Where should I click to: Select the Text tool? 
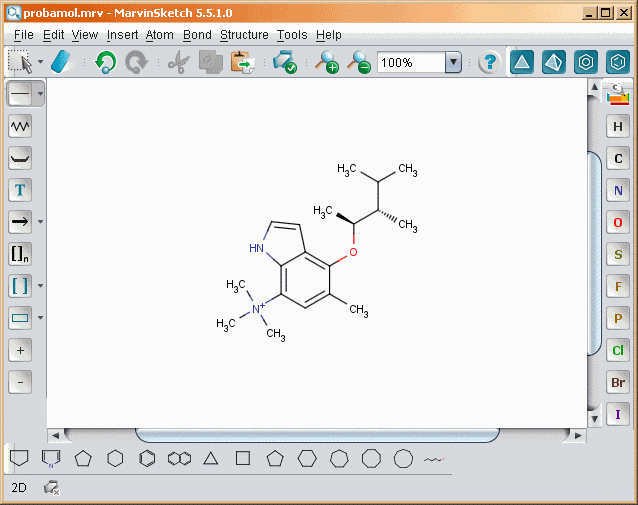(20, 190)
